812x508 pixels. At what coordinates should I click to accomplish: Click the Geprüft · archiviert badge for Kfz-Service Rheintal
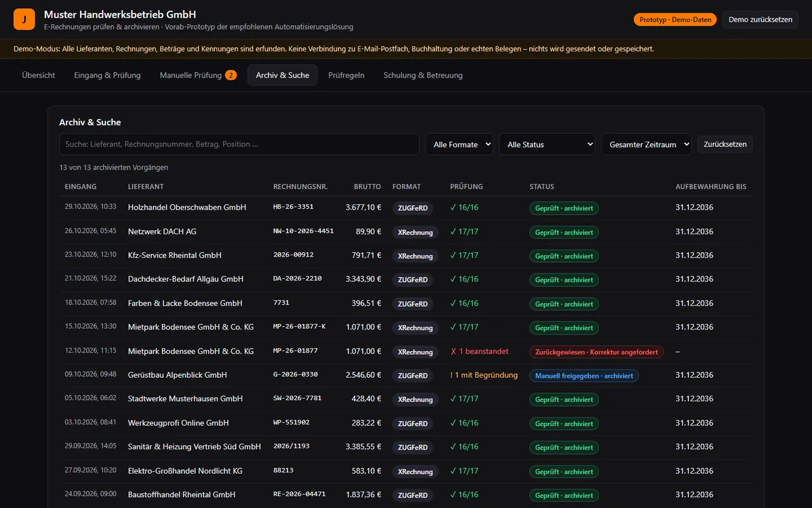point(564,256)
